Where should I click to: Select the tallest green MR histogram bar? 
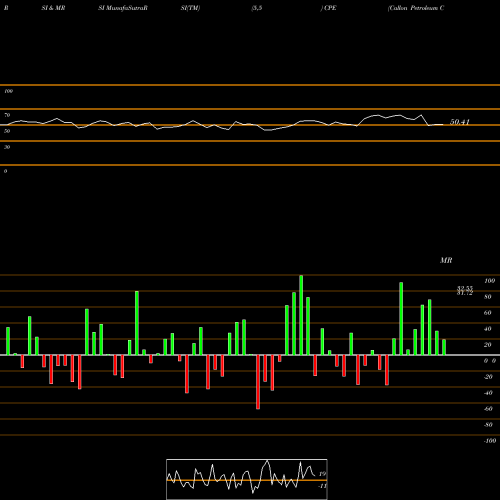click(301, 315)
